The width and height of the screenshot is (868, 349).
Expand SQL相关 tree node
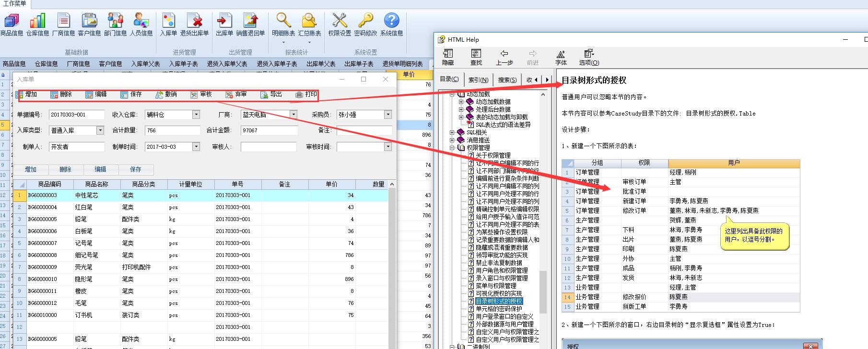[452, 132]
